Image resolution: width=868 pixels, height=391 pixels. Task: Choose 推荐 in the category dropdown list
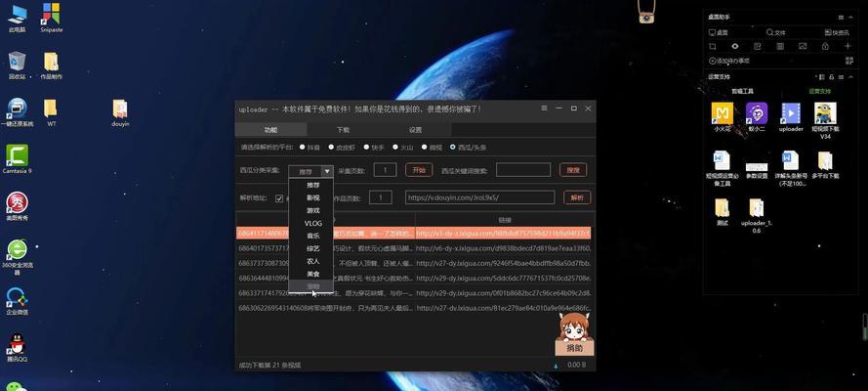312,185
